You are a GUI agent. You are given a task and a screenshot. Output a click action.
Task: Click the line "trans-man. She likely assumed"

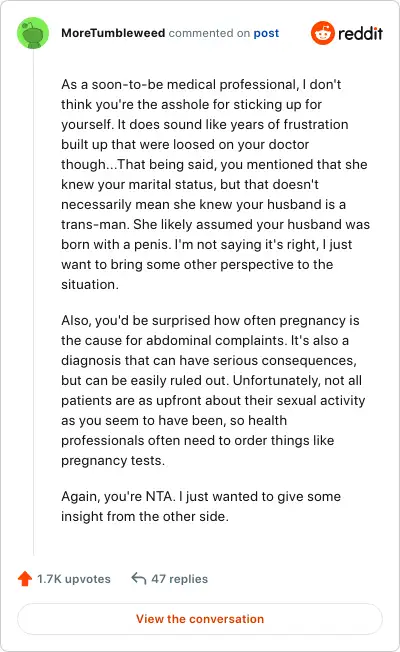click(x=215, y=225)
